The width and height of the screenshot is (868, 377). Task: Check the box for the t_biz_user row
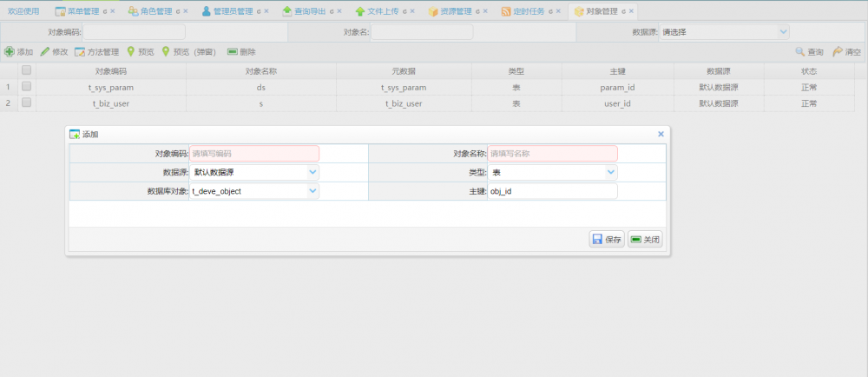tap(26, 103)
